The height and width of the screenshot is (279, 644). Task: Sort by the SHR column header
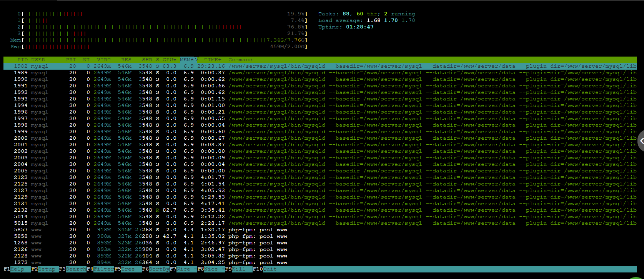147,60
